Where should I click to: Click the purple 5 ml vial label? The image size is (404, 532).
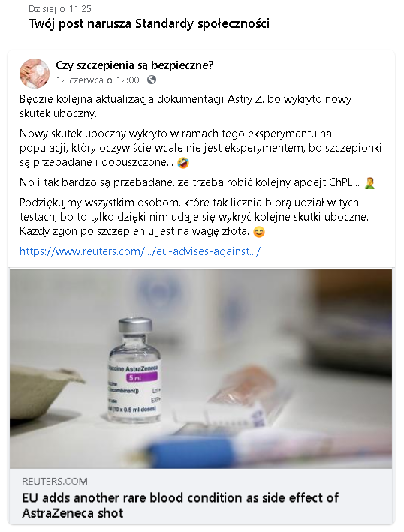tap(141, 377)
